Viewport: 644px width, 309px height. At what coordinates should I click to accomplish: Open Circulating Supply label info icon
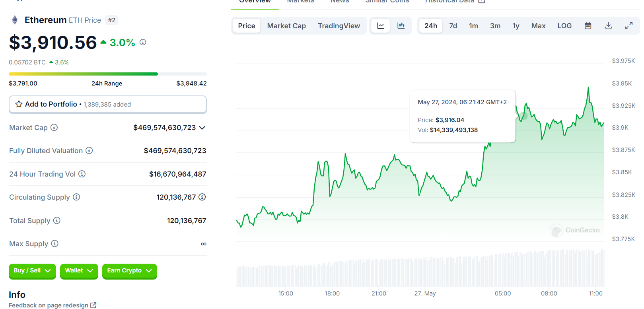(76, 197)
